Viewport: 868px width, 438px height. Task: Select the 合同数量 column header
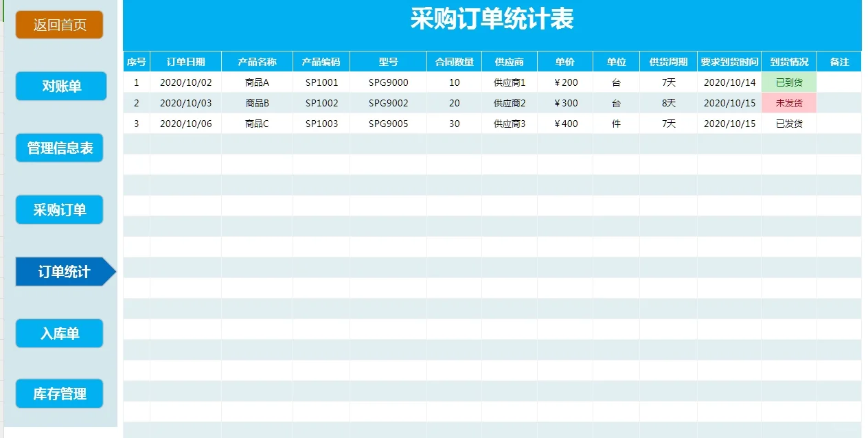453,61
